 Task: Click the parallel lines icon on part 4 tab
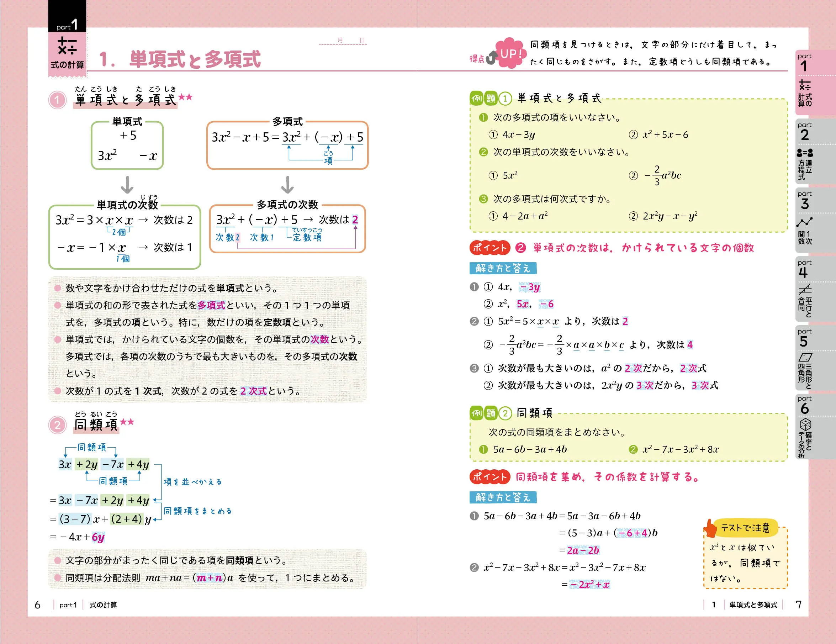click(805, 290)
